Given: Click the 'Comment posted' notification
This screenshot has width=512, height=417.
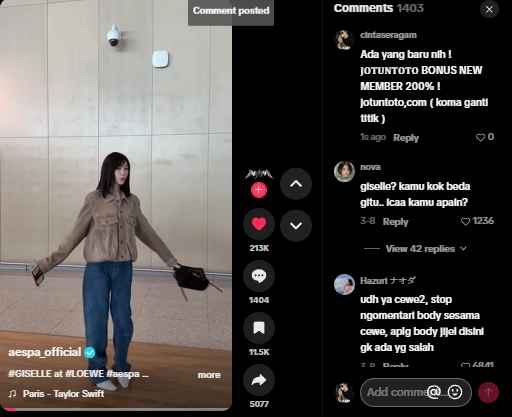Looking at the screenshot, I should [231, 11].
